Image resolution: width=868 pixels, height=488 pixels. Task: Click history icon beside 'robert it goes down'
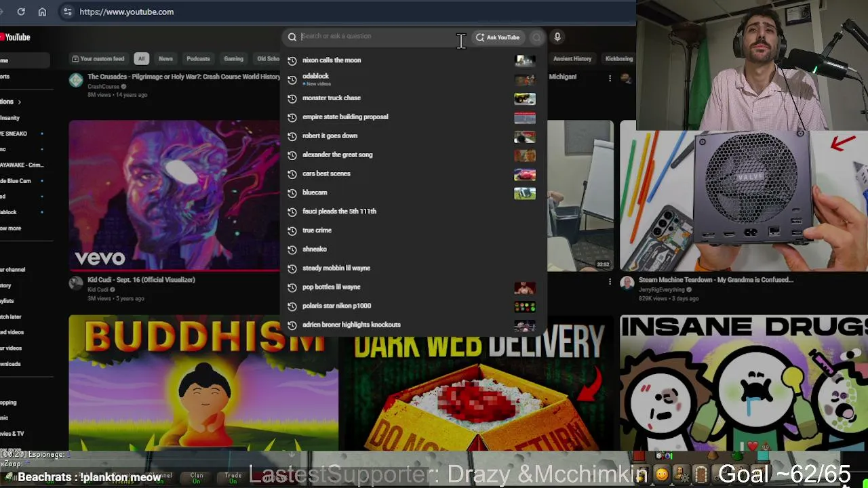292,136
